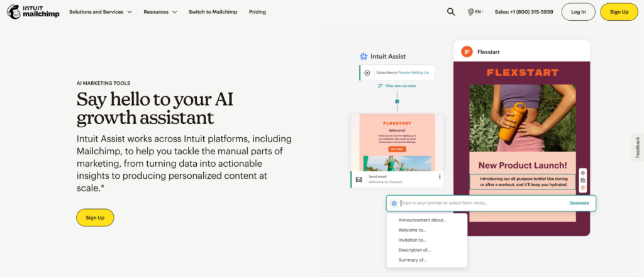Click the AI sparkle icon in prompt bar
The height and width of the screenshot is (277, 644).
coord(394,203)
